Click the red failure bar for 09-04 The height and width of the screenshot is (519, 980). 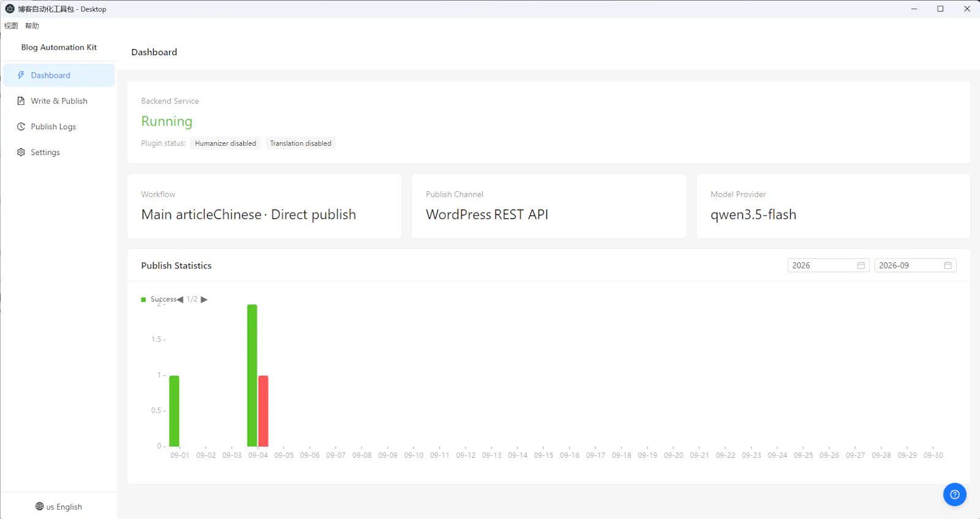(x=263, y=411)
